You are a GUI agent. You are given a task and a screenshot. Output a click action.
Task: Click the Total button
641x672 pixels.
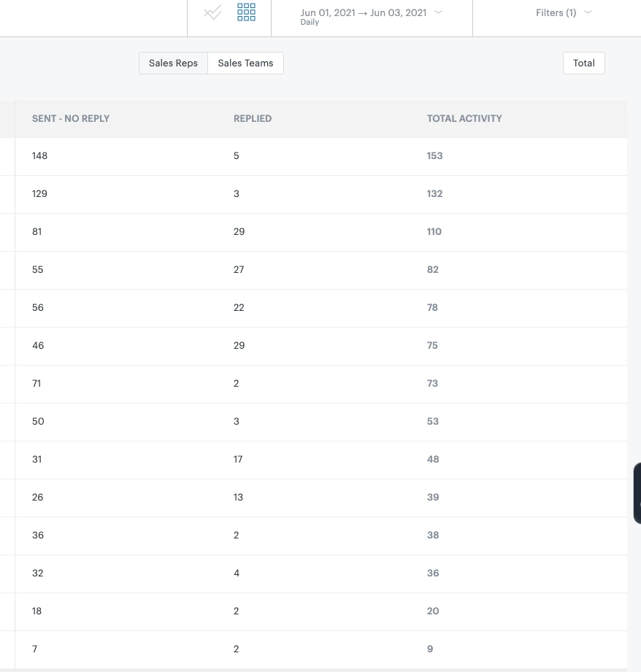pyautogui.click(x=583, y=63)
